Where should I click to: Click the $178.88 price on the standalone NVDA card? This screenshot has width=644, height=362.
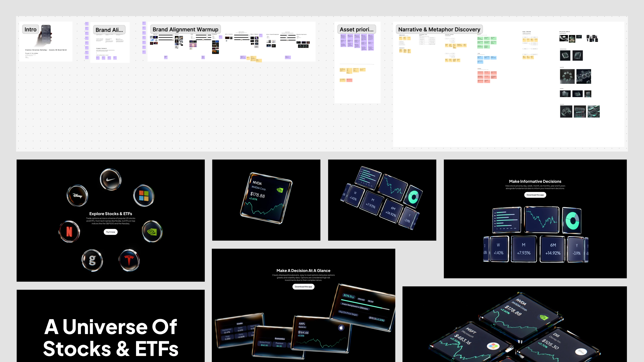tap(257, 195)
